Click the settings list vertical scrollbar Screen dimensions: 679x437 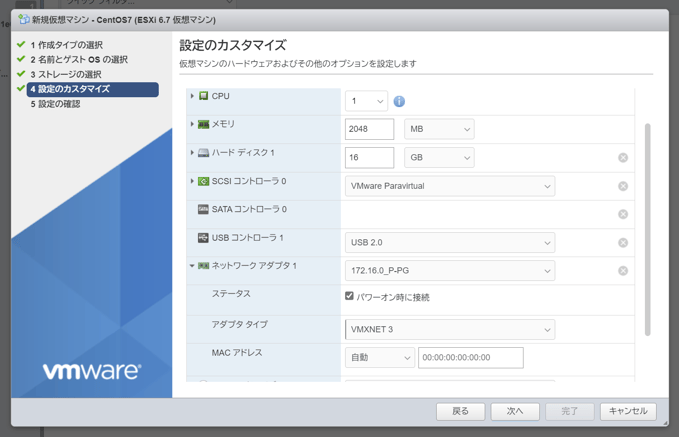(647, 230)
